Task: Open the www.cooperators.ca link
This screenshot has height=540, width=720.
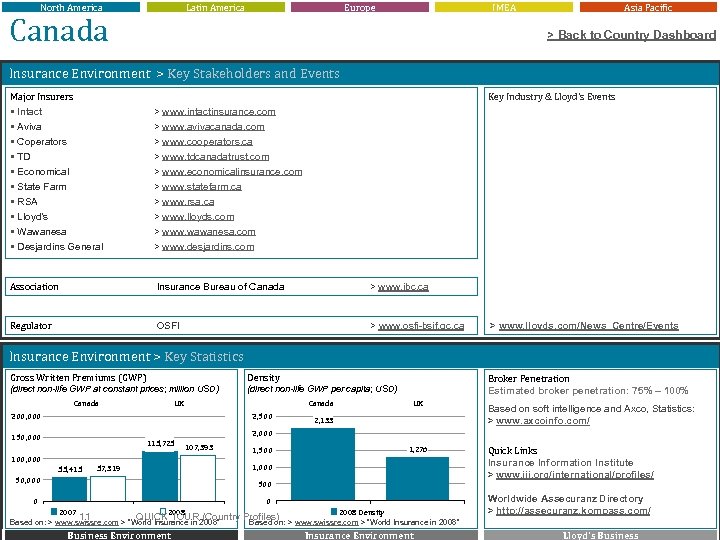Action: click(207, 142)
